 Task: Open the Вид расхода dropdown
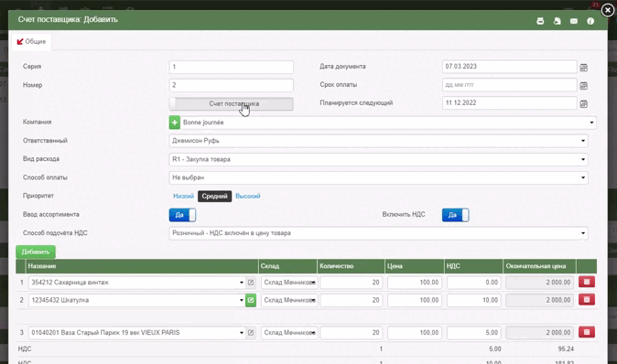point(379,159)
